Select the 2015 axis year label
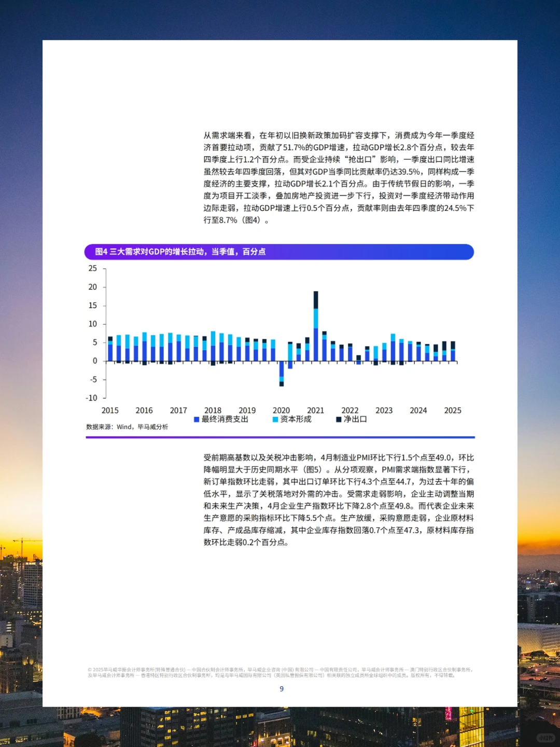The image size is (560, 747). pos(110,410)
